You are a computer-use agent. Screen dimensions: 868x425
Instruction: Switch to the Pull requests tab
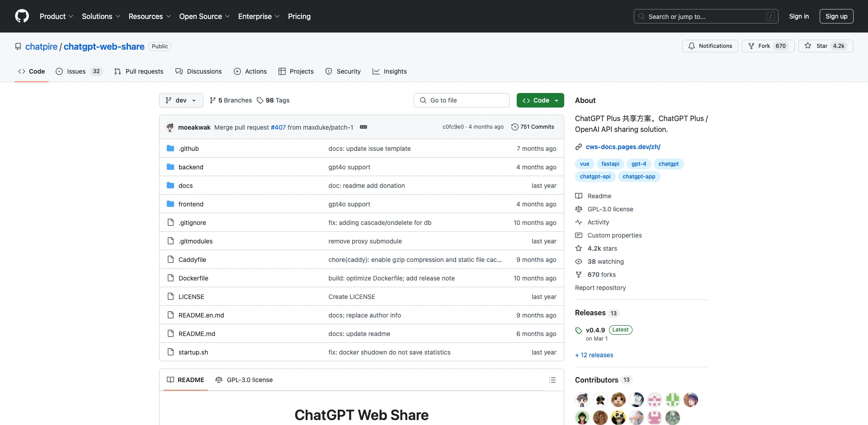[x=139, y=71]
